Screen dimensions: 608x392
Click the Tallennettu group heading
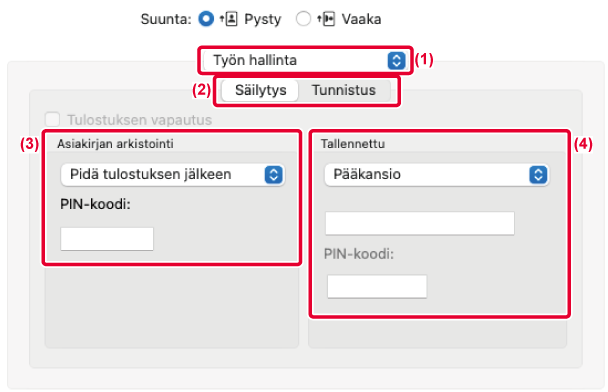click(353, 144)
